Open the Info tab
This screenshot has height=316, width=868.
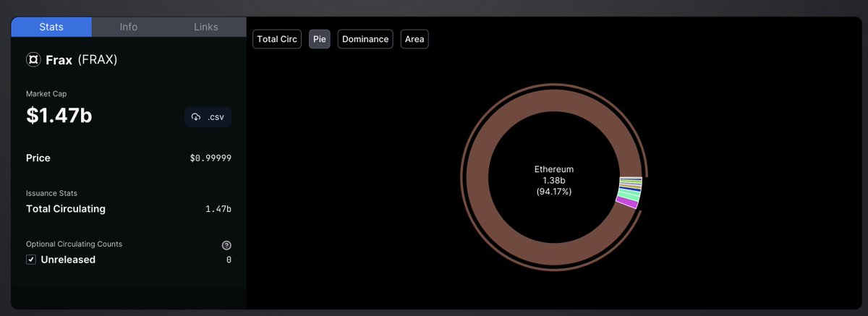coord(129,27)
